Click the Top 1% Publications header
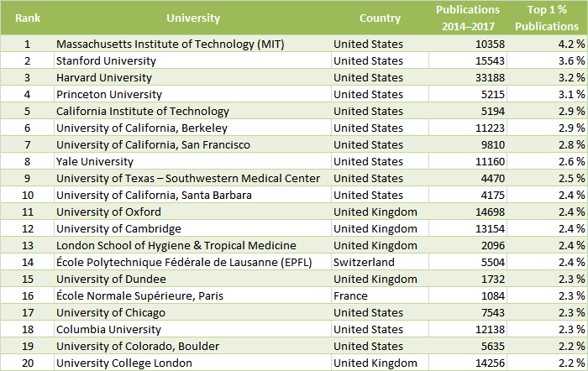The height and width of the screenshot is (371, 588). click(547, 18)
